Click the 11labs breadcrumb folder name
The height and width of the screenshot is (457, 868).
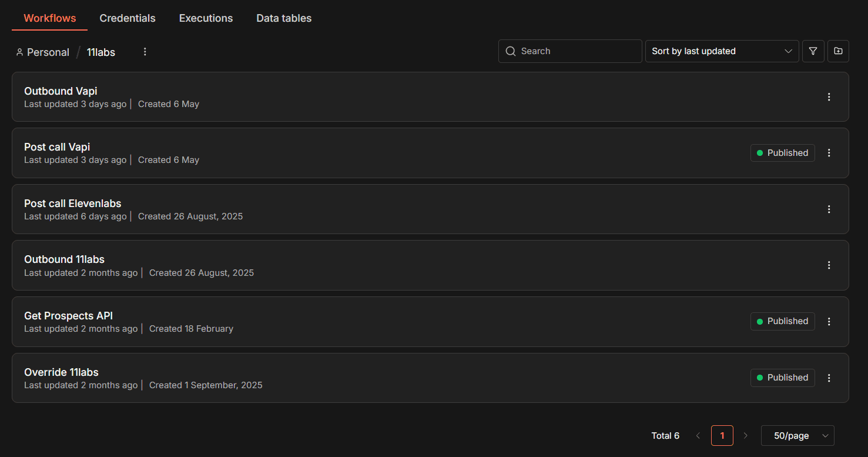pos(101,52)
